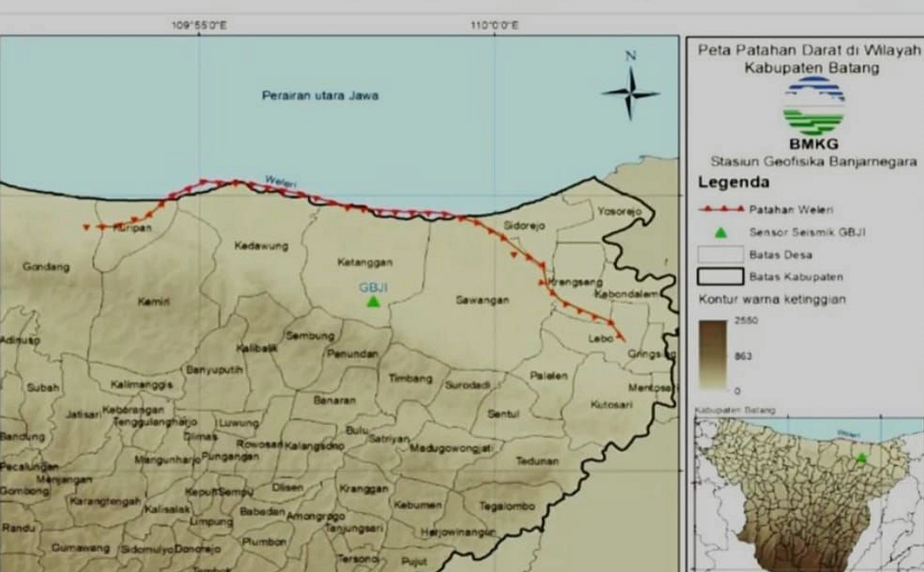The image size is (924, 572).
Task: Click the Jatisari village label
Action: (x=83, y=414)
